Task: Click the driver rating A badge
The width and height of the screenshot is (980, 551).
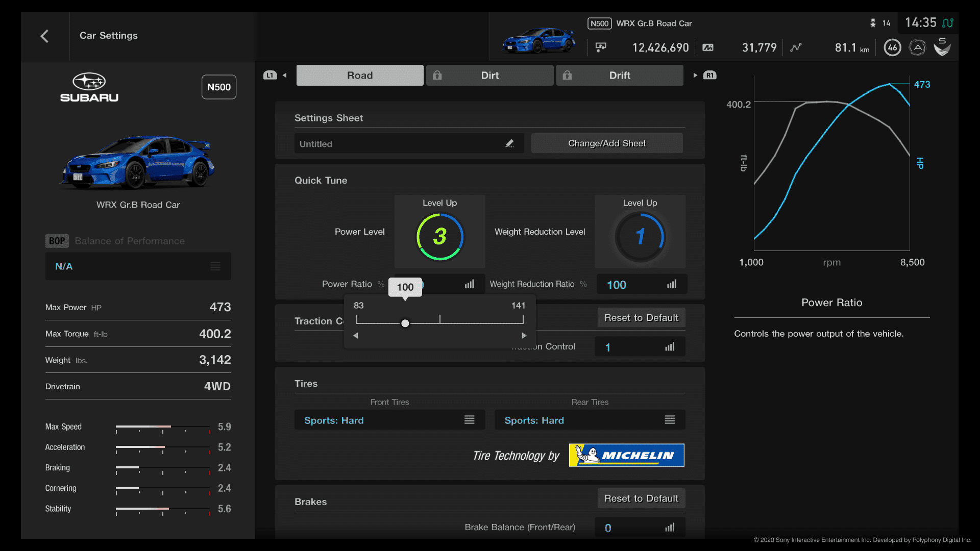Action: click(917, 47)
